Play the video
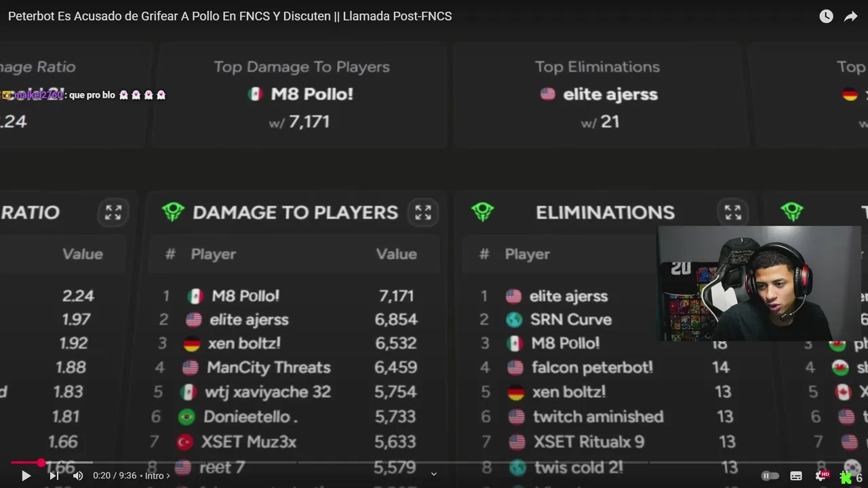The height and width of the screenshot is (488, 868). (x=26, y=476)
